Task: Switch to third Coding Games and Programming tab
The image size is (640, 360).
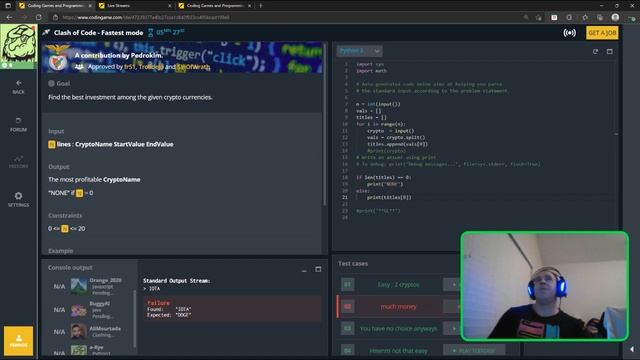Action: point(215,6)
